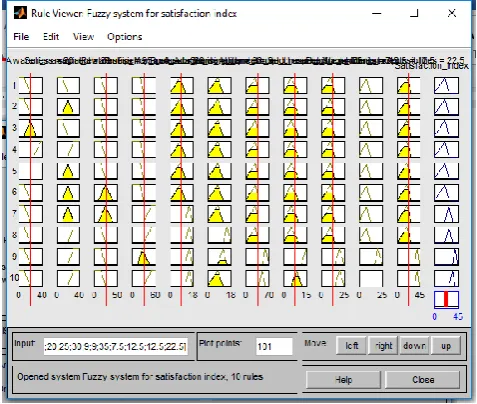Grab the red input line in the 0–70 column
The width and height of the screenshot is (477, 404).
(x=258, y=189)
